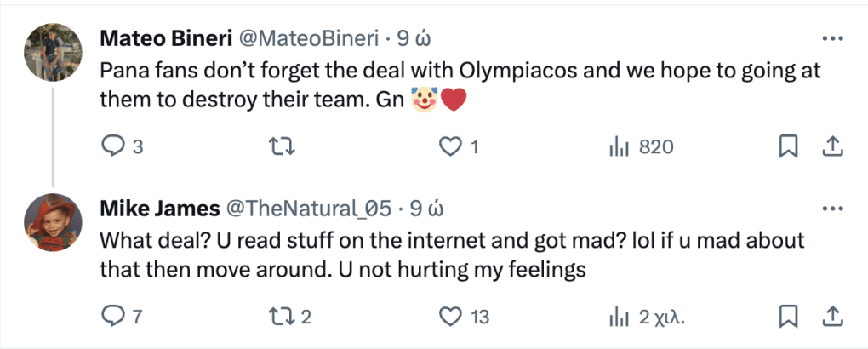868x349 pixels.
Task: Like Mike James's reply
Action: 449,317
